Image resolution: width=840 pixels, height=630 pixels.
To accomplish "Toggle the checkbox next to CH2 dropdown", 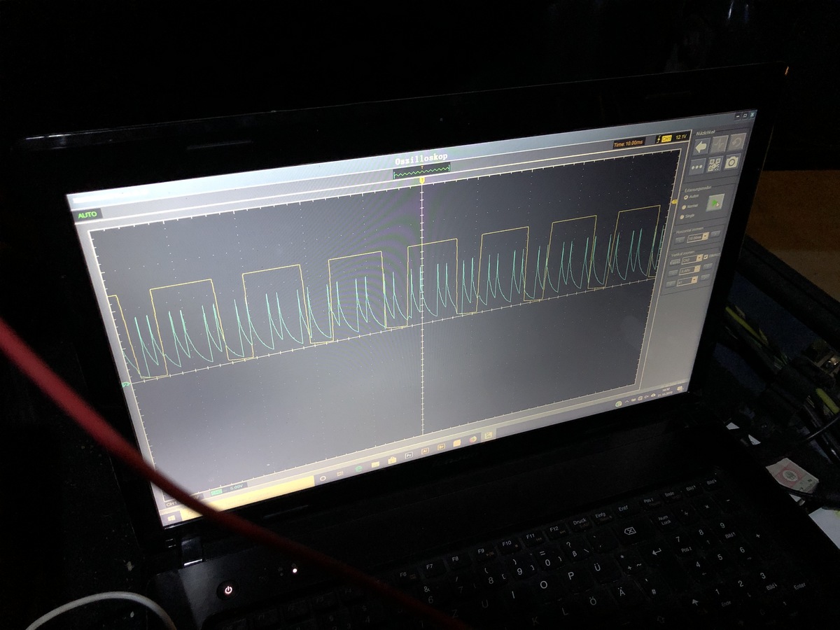I will (x=706, y=256).
